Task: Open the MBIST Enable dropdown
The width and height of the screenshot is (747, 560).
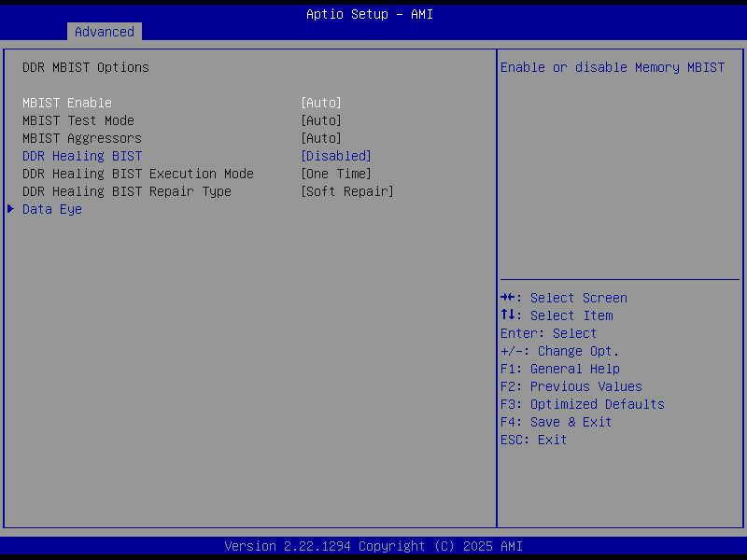Action: pyautogui.click(x=320, y=103)
